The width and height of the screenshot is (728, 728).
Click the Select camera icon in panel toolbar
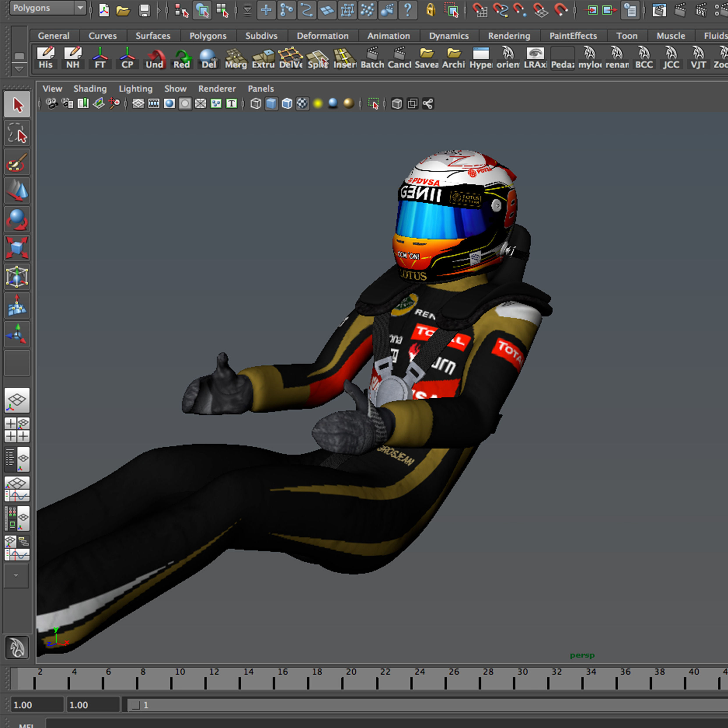click(x=52, y=103)
